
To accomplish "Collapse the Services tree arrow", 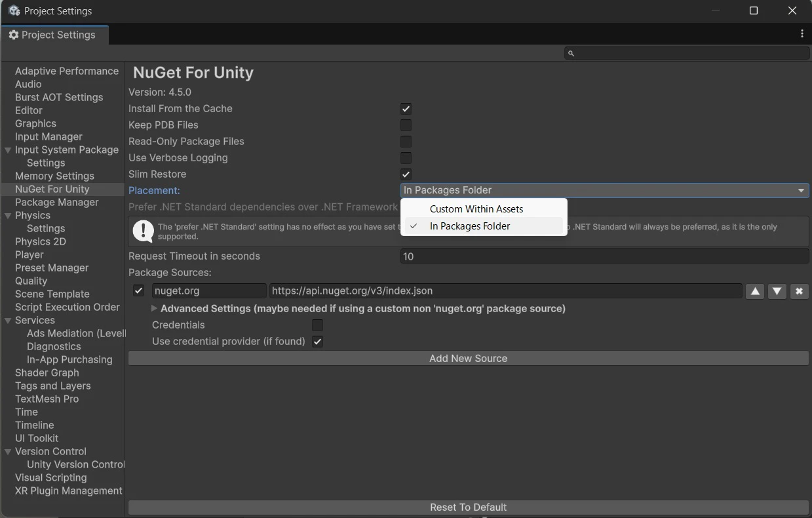I will (8, 320).
